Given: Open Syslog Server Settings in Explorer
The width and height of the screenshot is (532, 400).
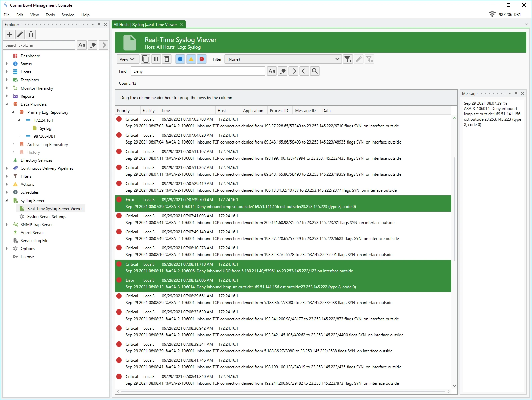Looking at the screenshot, I should (x=46, y=217).
